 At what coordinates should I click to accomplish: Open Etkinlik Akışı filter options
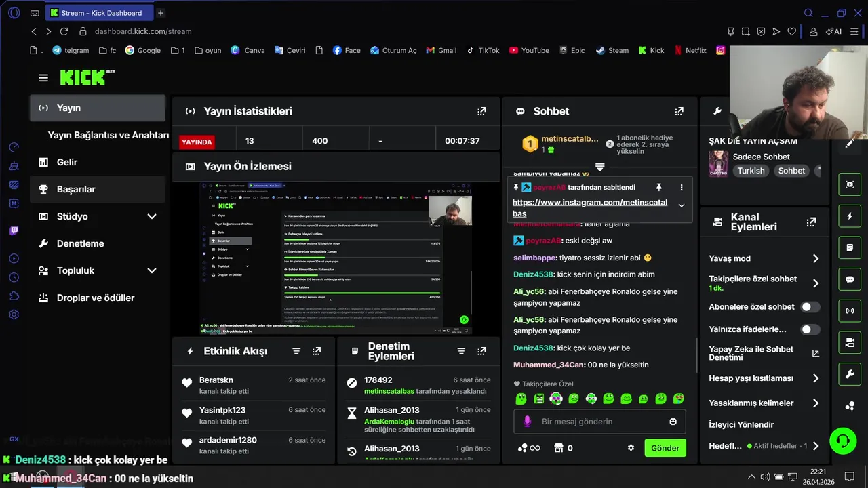tap(296, 351)
